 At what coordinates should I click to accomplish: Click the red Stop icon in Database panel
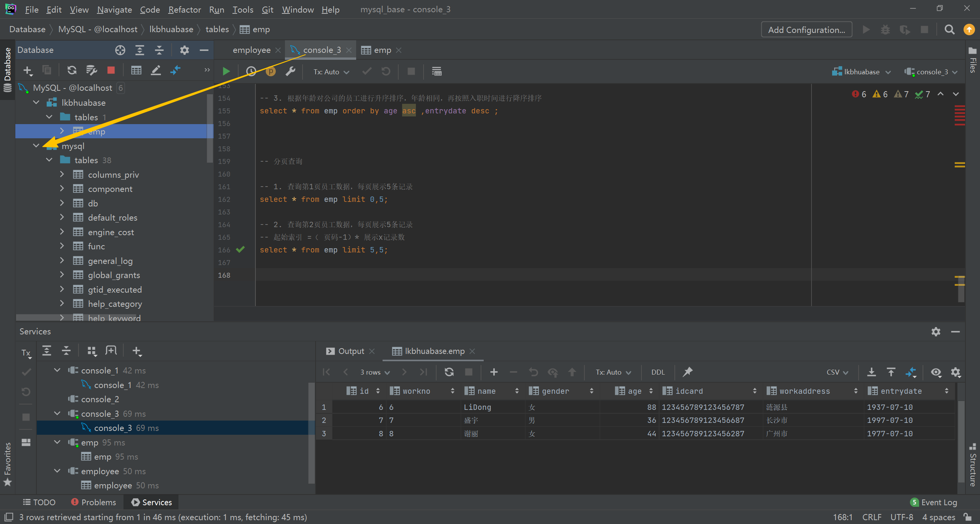pos(111,70)
